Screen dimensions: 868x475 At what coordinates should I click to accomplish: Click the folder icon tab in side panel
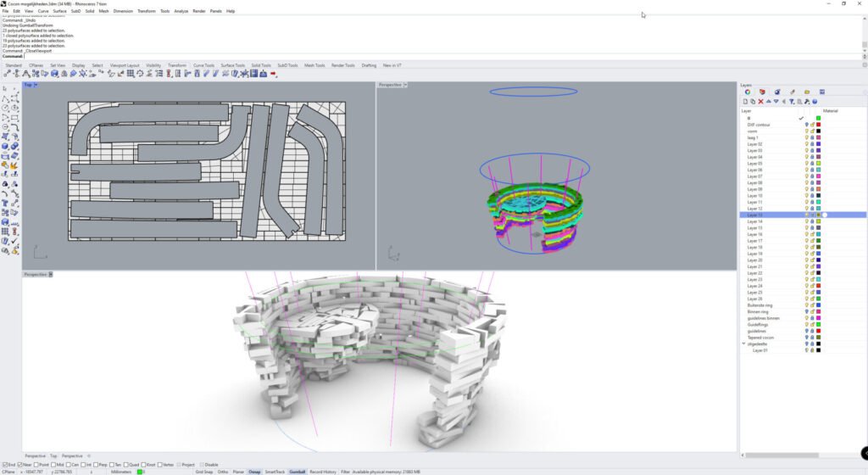(807, 92)
